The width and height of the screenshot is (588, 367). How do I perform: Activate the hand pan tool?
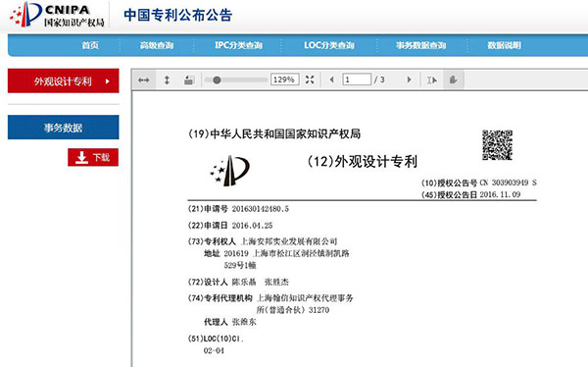(454, 80)
